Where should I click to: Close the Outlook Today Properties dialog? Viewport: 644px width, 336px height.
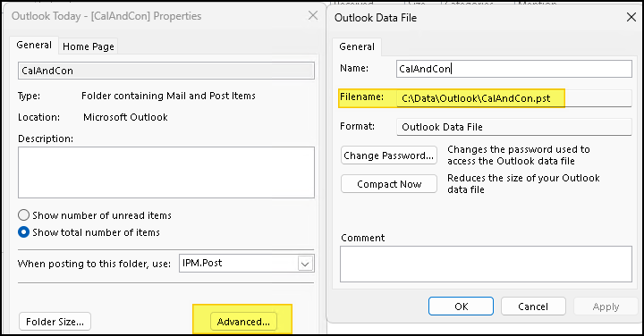[313, 15]
